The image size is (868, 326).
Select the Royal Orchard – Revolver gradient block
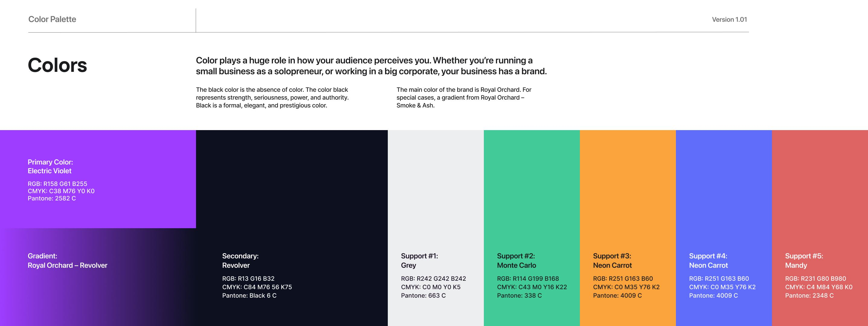(98, 277)
